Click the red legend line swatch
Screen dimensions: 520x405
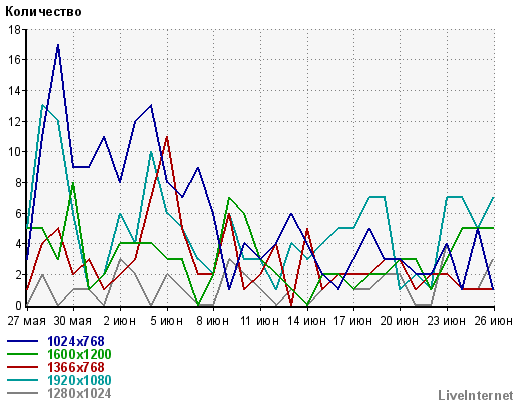click(22, 367)
